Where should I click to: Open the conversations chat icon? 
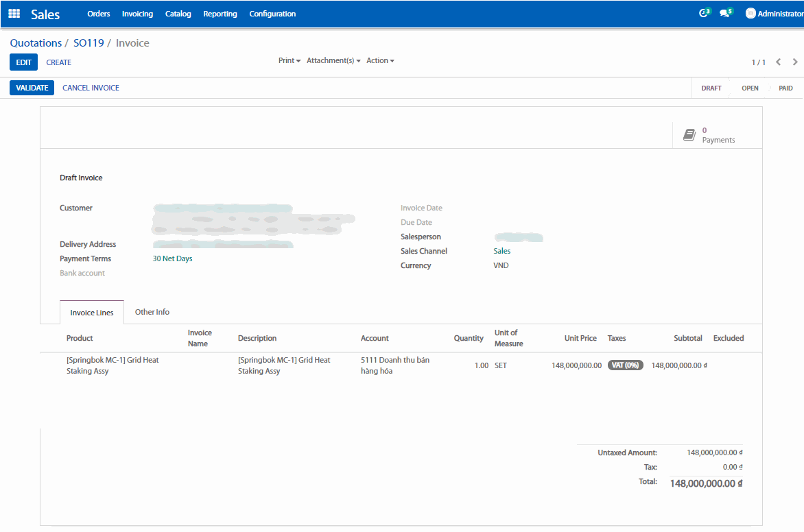coord(724,14)
